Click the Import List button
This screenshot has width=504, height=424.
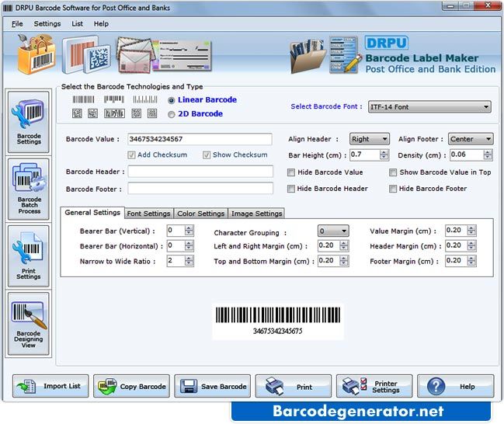tap(50, 386)
